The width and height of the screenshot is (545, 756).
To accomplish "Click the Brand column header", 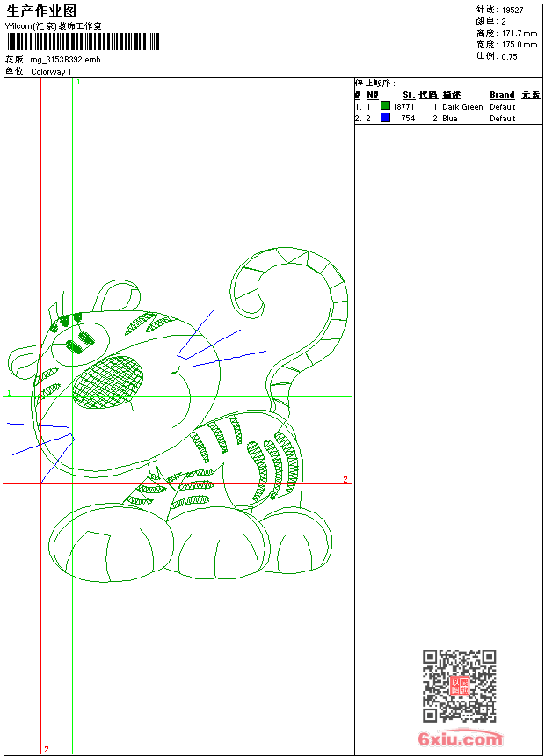I will (x=502, y=95).
